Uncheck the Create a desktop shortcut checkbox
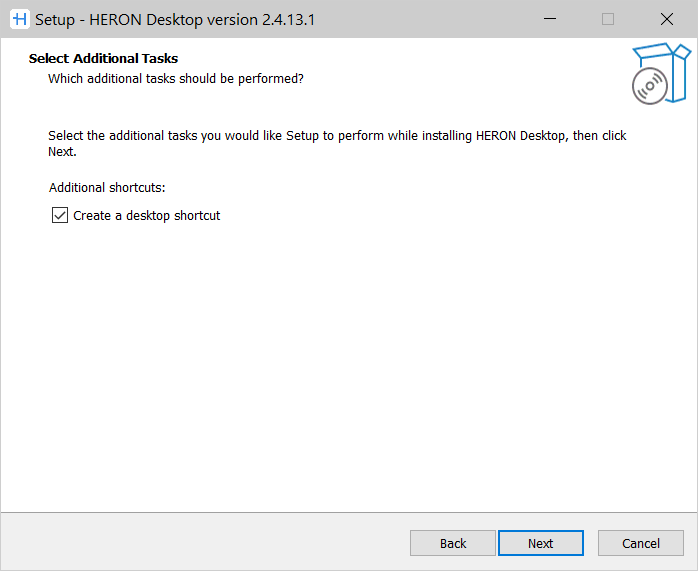Image resolution: width=698 pixels, height=571 pixels. (60, 215)
